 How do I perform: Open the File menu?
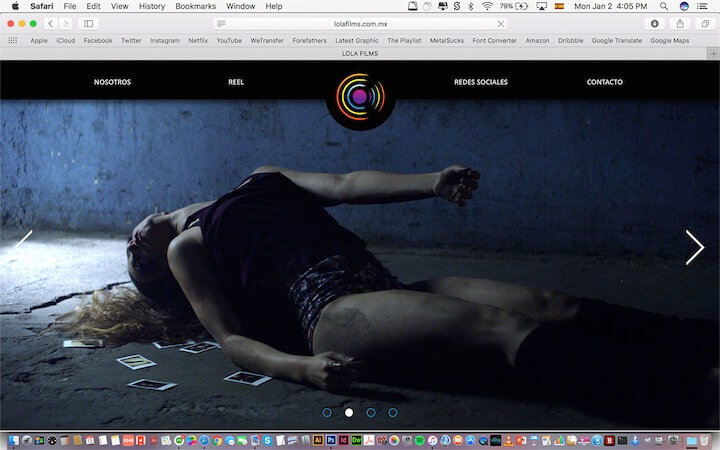70,6
